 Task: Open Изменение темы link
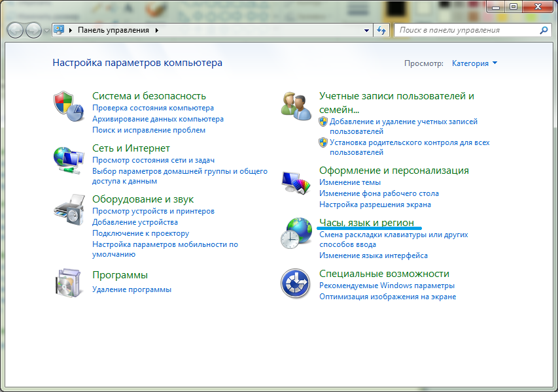tap(350, 182)
